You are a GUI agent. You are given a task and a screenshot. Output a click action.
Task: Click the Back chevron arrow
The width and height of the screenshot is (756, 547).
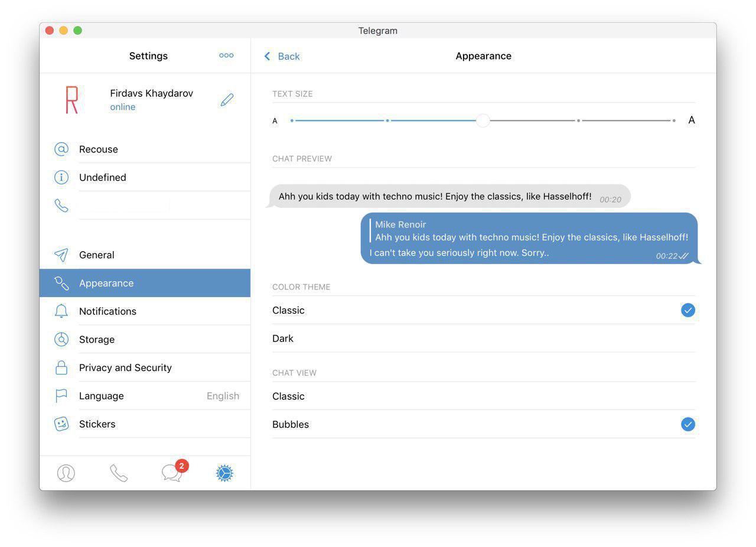[267, 56]
